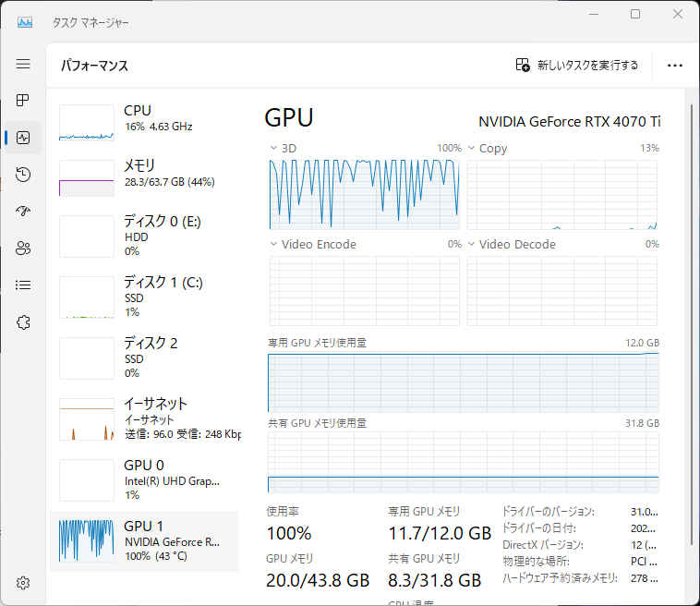Open the App history page icon
This screenshot has width=700, height=606.
click(x=23, y=175)
